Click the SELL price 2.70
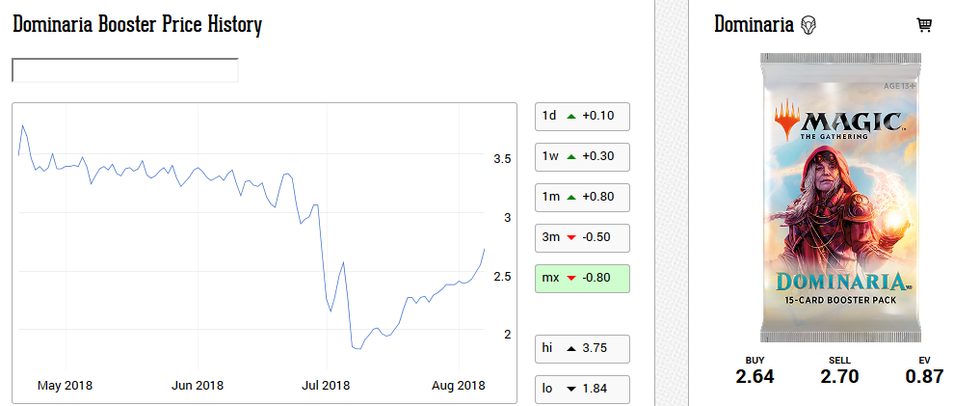This screenshot has height=406, width=980. [x=839, y=376]
